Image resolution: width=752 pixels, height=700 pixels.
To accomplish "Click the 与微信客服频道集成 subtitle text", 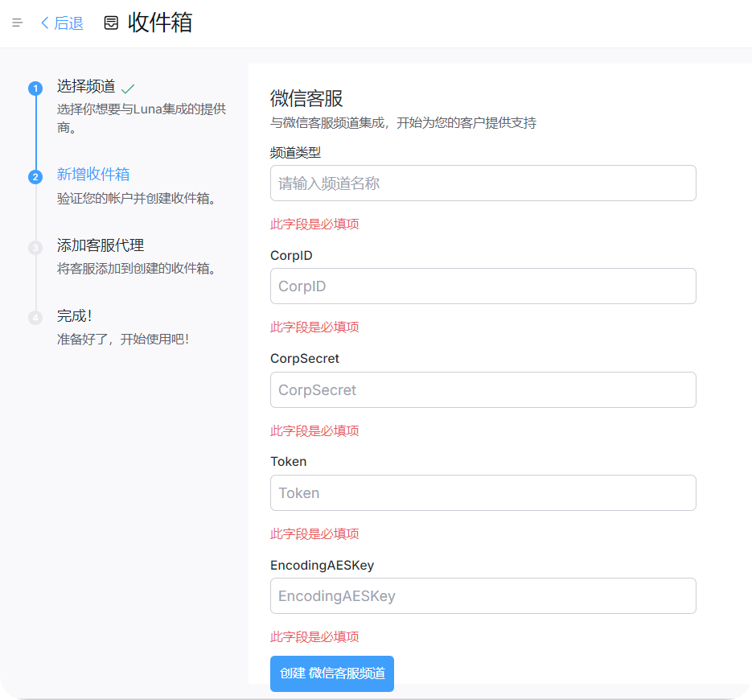I will click(x=403, y=123).
